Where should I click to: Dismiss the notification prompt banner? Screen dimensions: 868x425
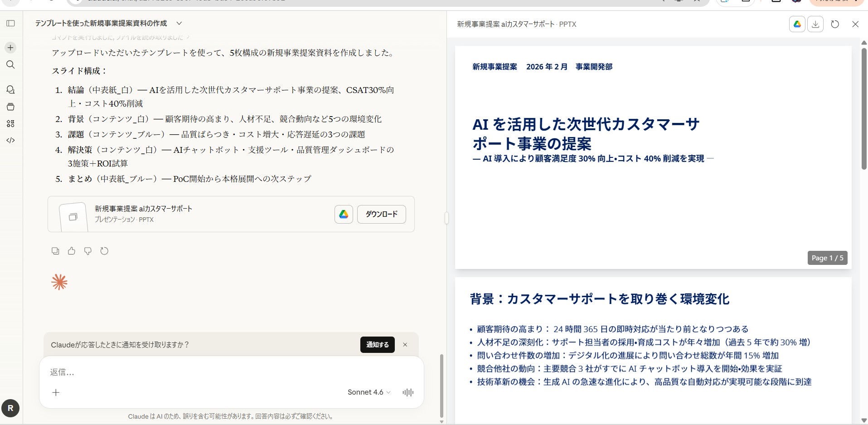[405, 345]
